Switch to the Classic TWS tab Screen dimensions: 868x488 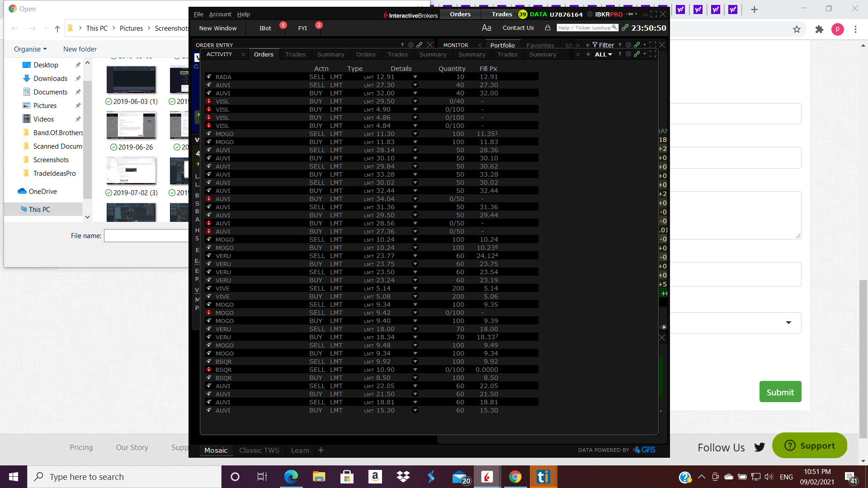(259, 450)
